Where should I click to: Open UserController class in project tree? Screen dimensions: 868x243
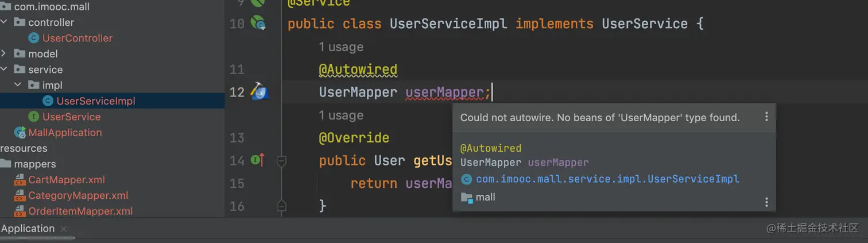tap(77, 38)
